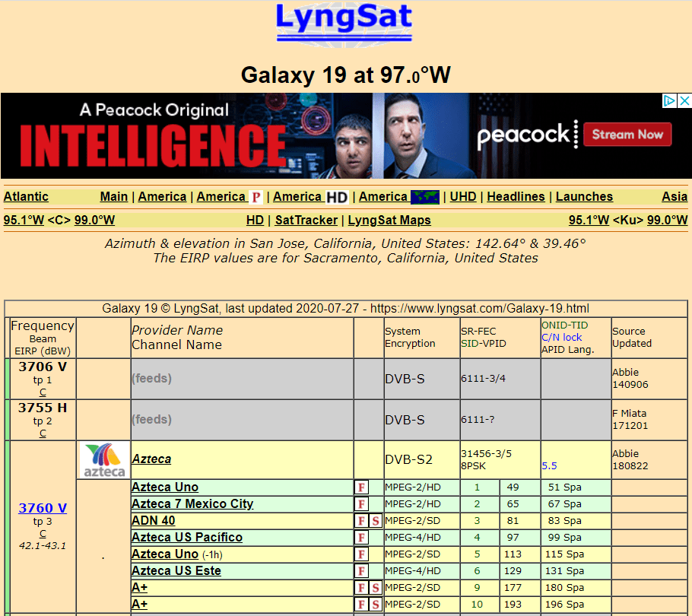Open the UHD link
The height and width of the screenshot is (616, 692).
point(463,197)
